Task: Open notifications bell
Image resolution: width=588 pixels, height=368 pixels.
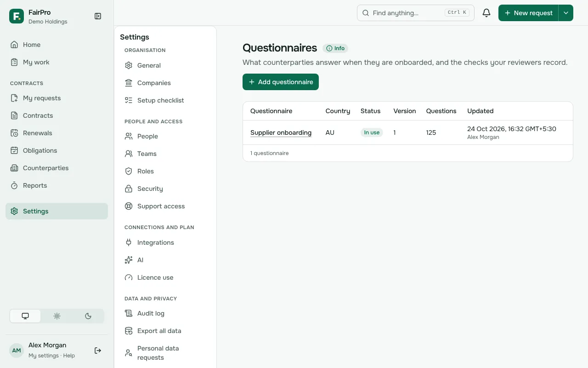Action: (x=486, y=13)
